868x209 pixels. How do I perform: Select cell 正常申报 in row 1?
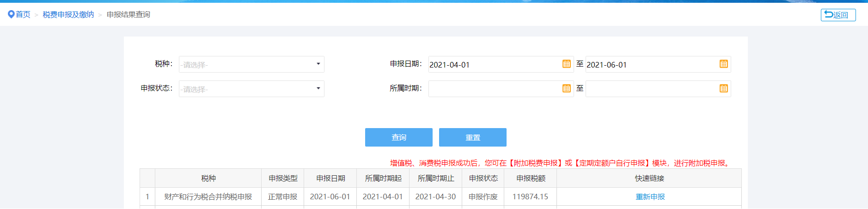click(283, 197)
